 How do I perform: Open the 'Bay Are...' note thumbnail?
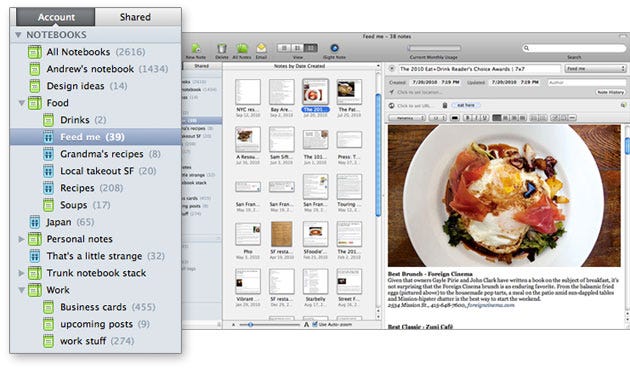click(x=281, y=92)
